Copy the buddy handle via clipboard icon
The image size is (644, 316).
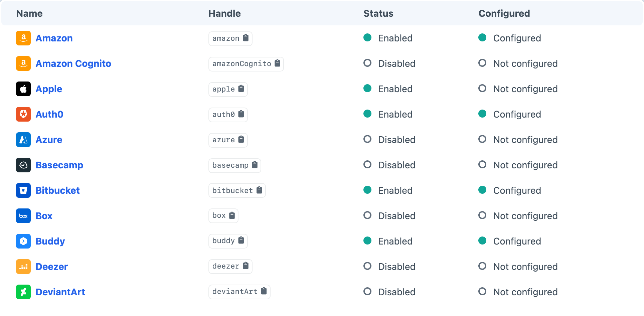click(x=241, y=240)
